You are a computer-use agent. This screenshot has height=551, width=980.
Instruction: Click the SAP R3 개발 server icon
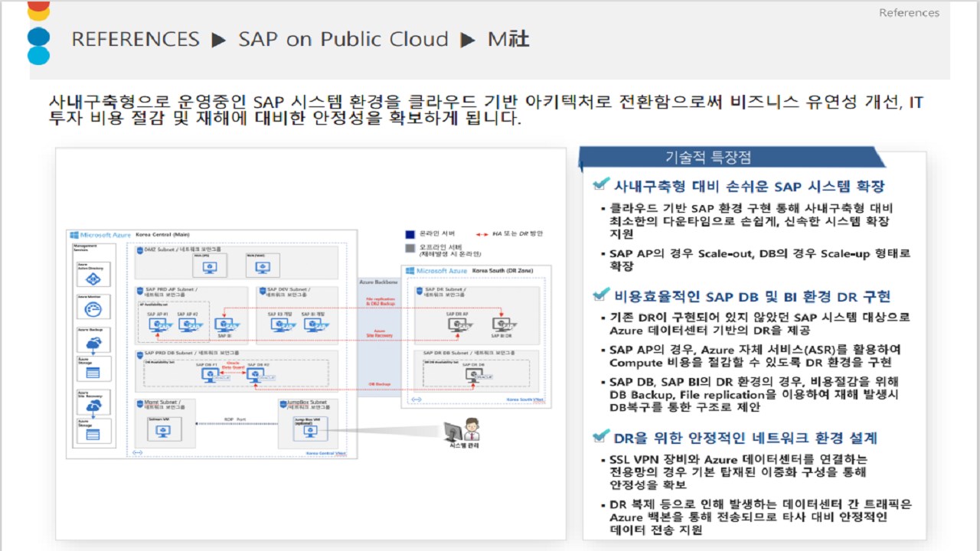[x=282, y=326]
